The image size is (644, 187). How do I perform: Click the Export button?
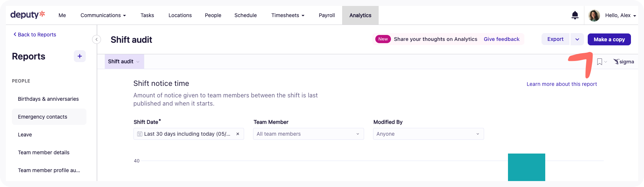pos(555,39)
